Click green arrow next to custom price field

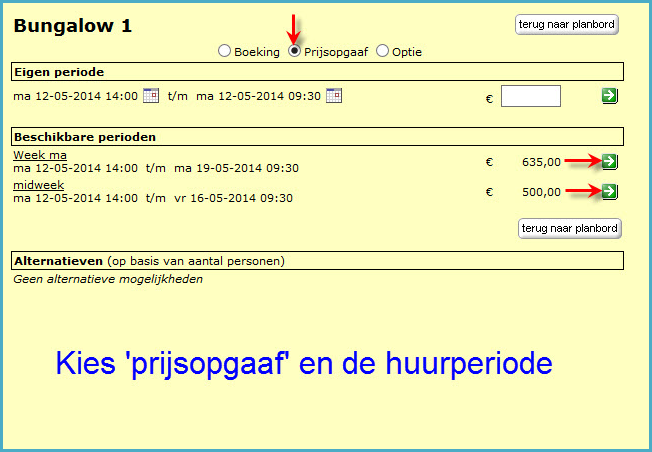point(610,96)
